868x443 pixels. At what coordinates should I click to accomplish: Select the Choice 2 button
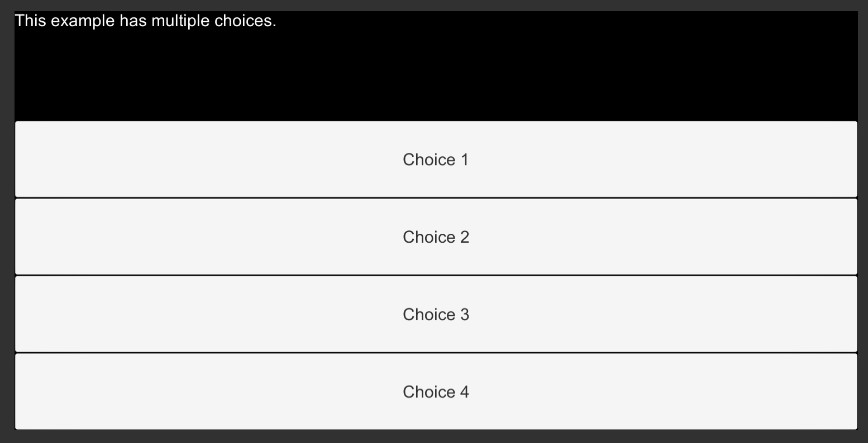pos(436,237)
